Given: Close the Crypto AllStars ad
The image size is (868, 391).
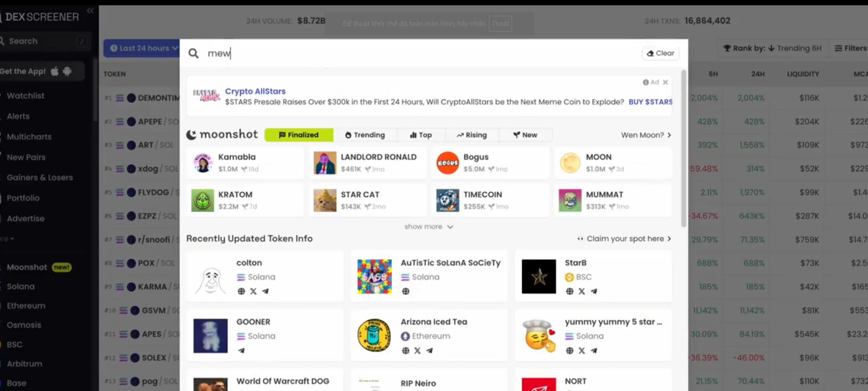Looking at the screenshot, I should (x=665, y=82).
